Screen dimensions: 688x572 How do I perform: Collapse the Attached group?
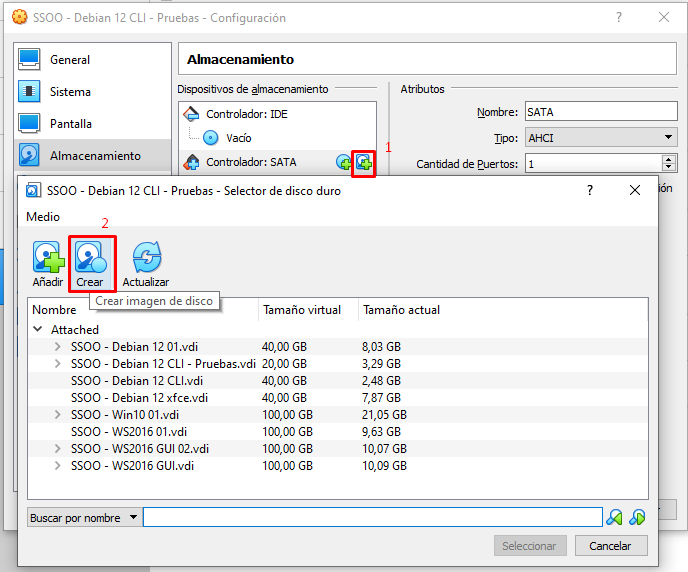(x=38, y=329)
